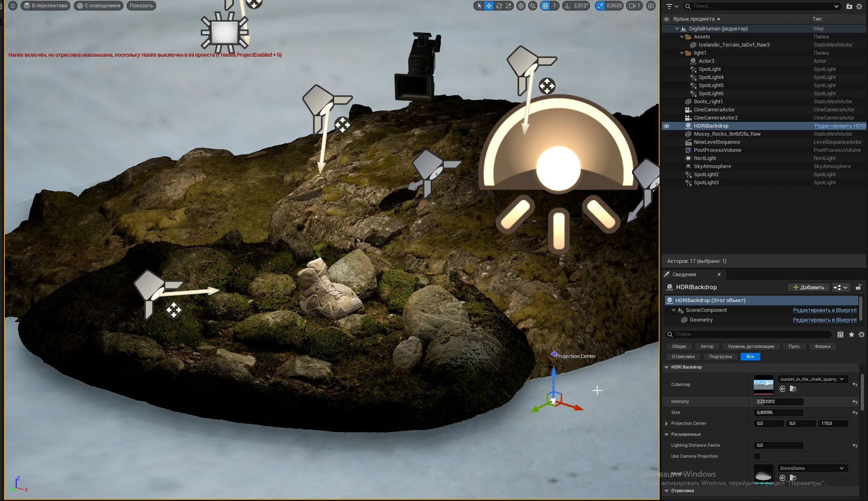Viewport: 868px width, 501px height.
Task: Open the В перспективе view mode menu
Action: (46, 6)
